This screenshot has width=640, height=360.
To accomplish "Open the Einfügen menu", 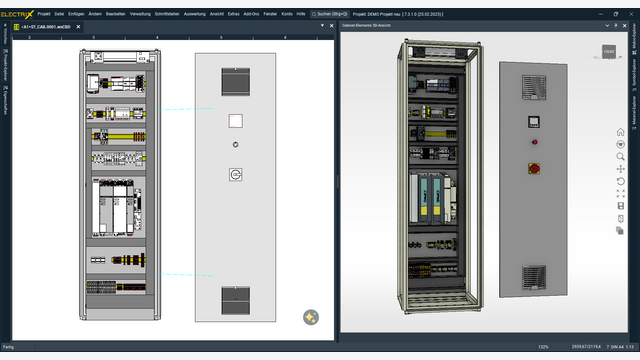I will coord(76,14).
